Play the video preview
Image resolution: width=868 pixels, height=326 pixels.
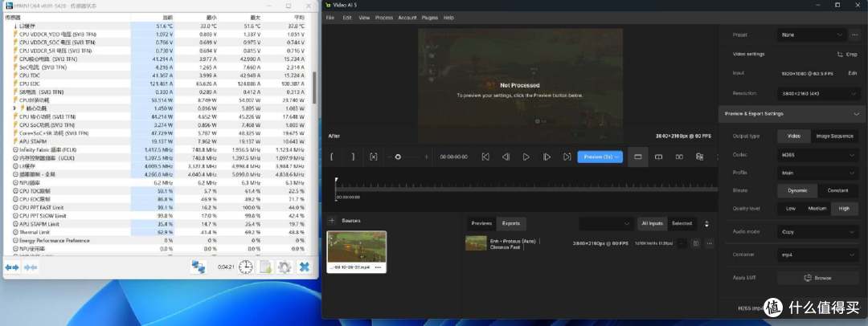pyautogui.click(x=526, y=157)
